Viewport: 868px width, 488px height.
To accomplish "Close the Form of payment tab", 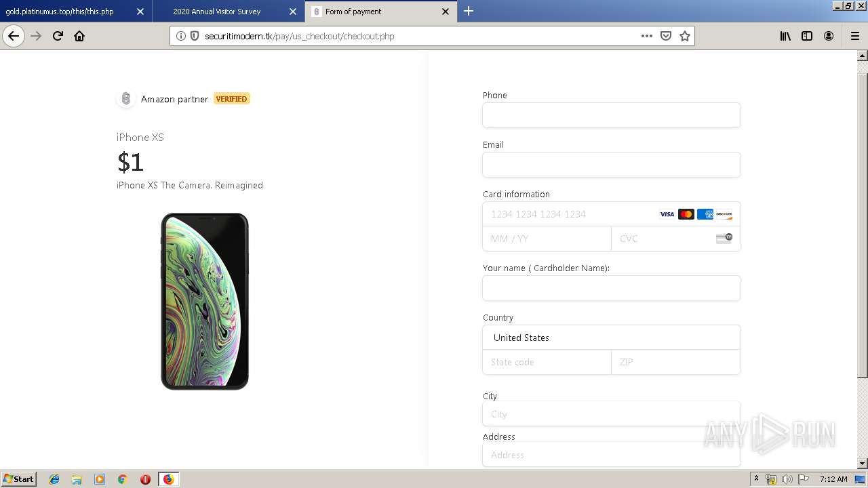I will click(x=446, y=12).
